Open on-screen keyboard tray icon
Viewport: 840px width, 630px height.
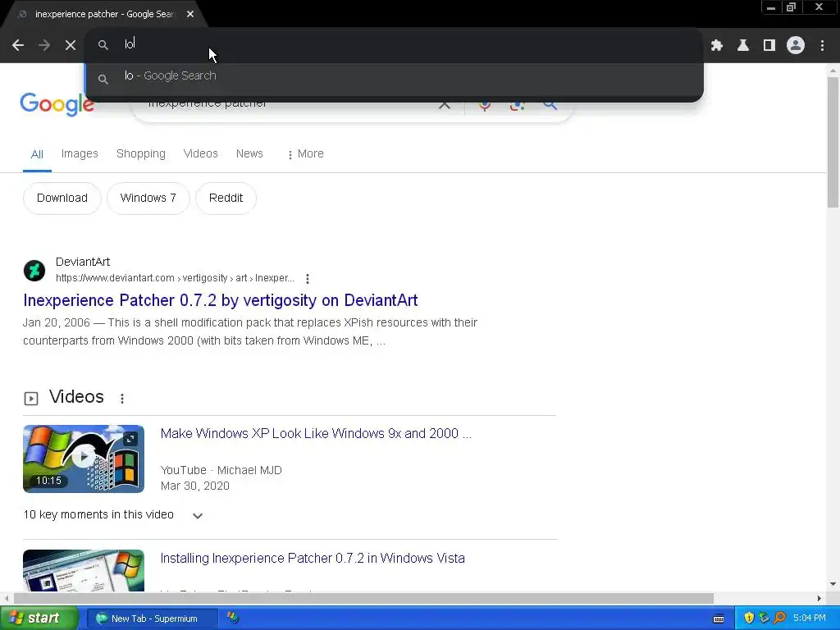pyautogui.click(x=719, y=619)
